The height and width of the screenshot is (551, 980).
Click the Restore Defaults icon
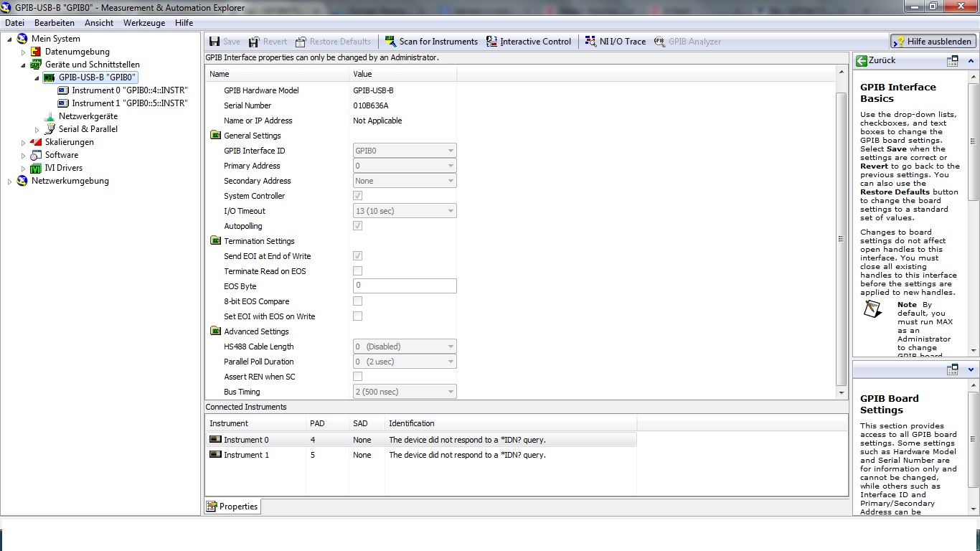[301, 42]
